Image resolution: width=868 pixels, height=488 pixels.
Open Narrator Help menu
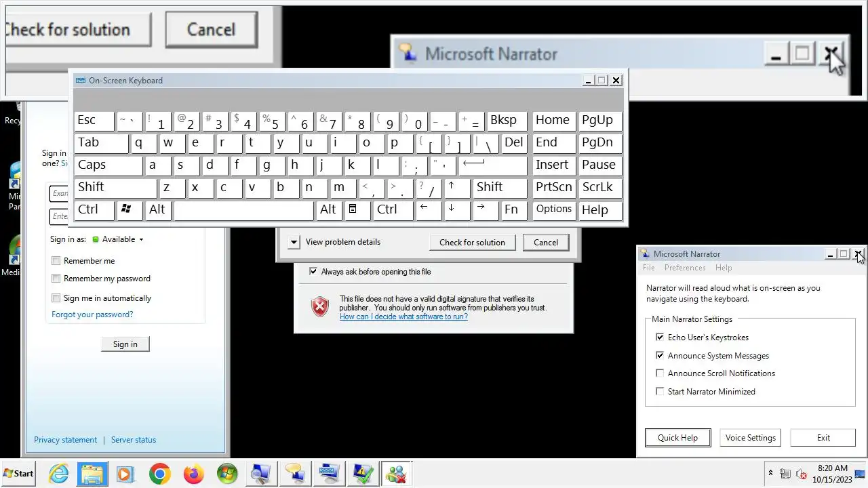(724, 268)
